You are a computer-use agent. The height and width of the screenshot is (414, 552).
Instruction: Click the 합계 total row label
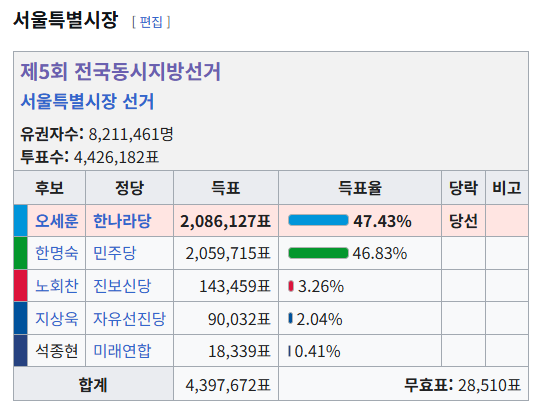click(x=93, y=384)
